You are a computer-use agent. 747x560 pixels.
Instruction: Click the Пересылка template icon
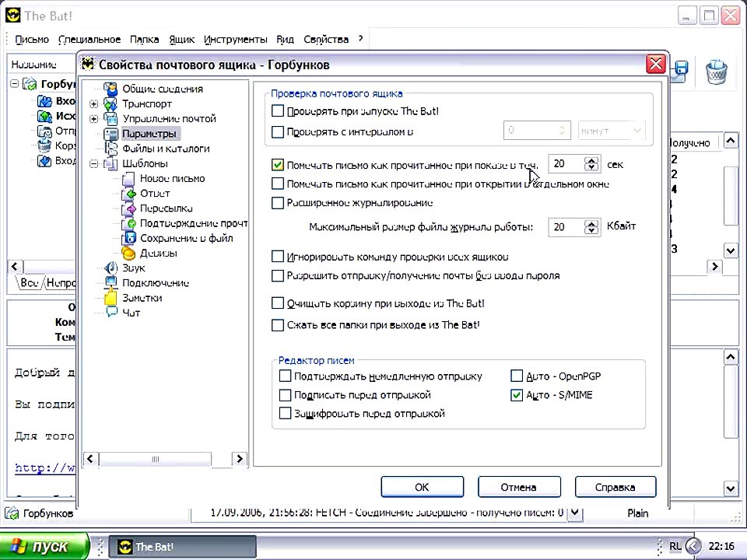pyautogui.click(x=128, y=208)
